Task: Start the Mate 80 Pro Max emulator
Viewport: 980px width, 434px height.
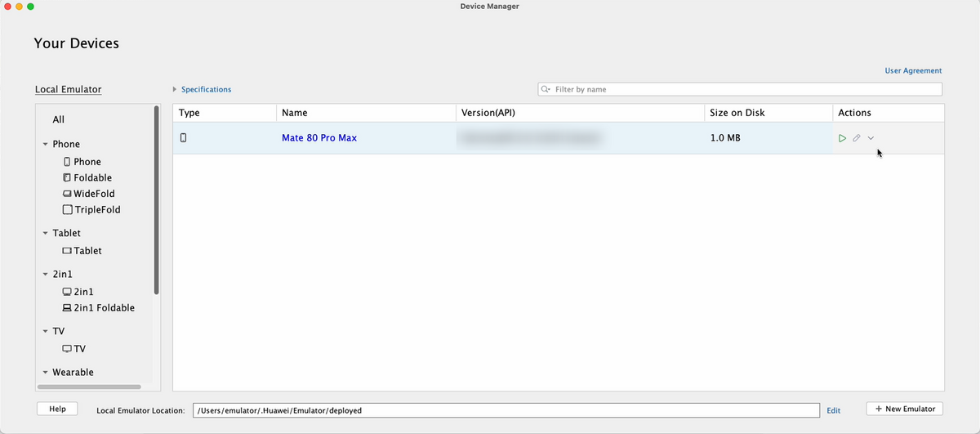Action: point(842,138)
